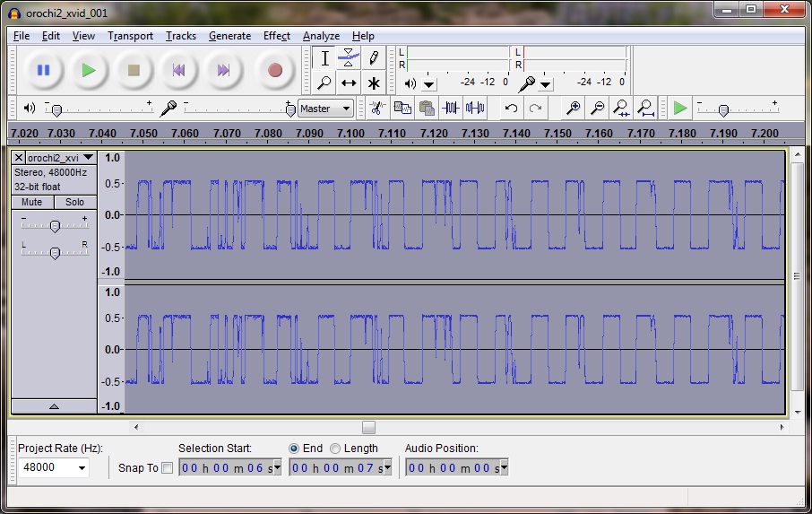Pause playback with the Pause button
Screen dimensions: 812x514
[43, 70]
